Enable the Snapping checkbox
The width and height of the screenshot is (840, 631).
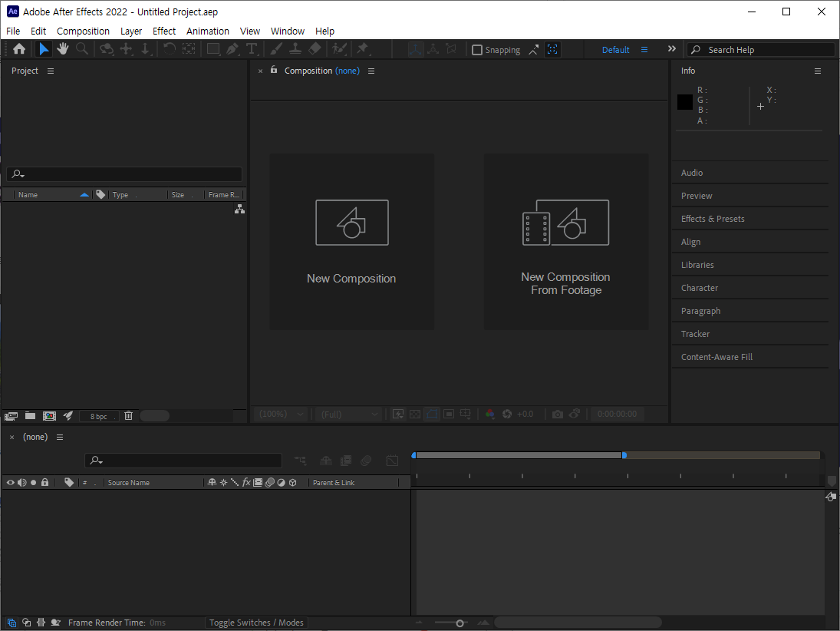point(477,50)
